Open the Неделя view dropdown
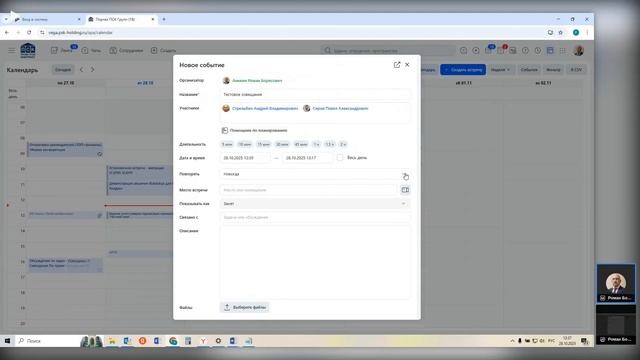The image size is (640, 360). coord(500,69)
